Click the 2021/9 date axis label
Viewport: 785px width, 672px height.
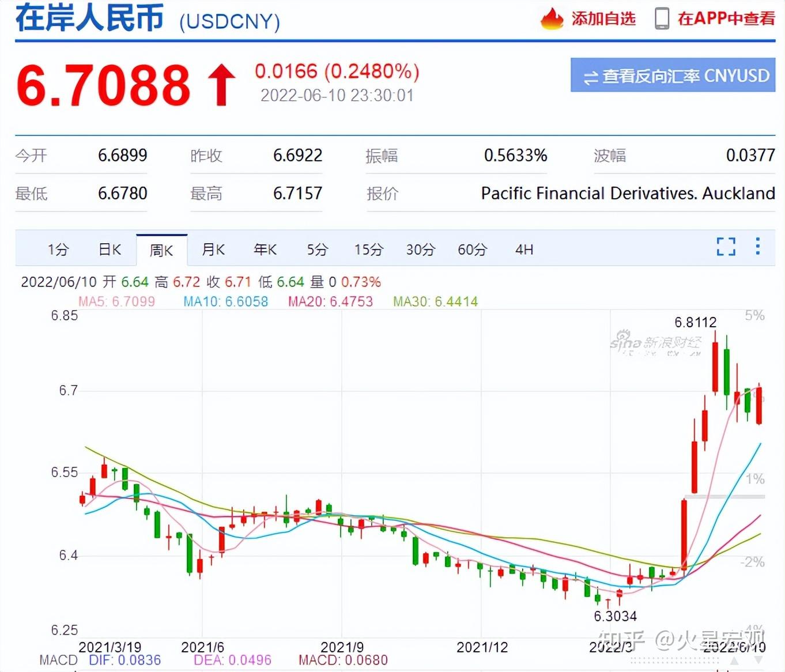coord(342,647)
